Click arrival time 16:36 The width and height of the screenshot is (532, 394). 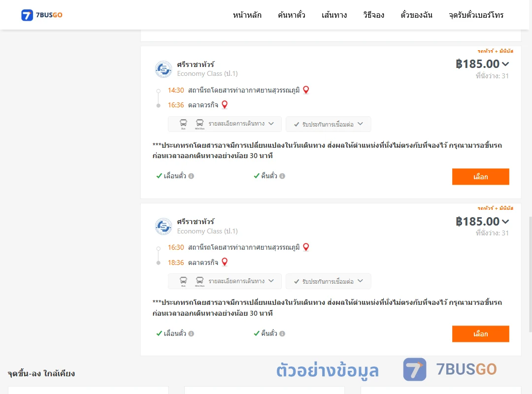click(176, 105)
